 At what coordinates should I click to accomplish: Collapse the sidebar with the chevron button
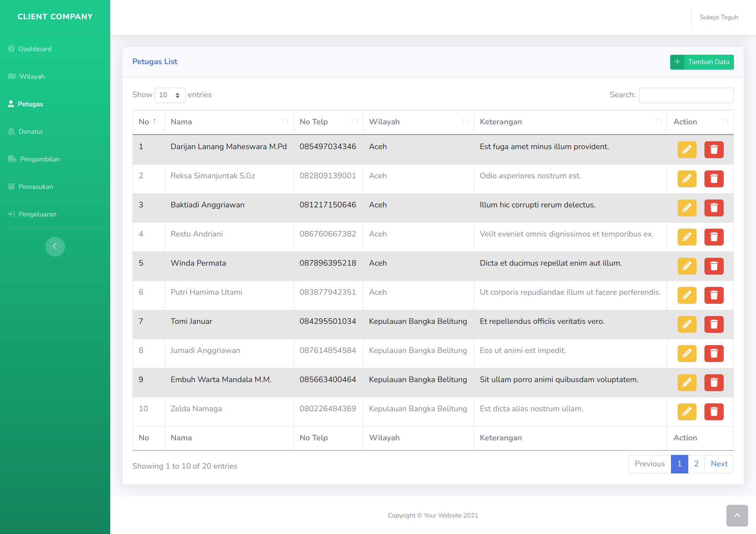[x=55, y=246]
